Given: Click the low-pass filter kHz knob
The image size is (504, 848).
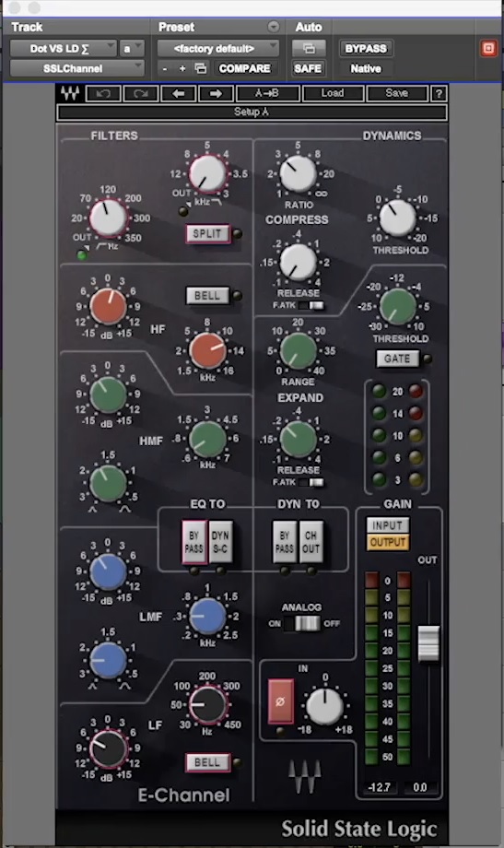Looking at the screenshot, I should coord(207,173).
